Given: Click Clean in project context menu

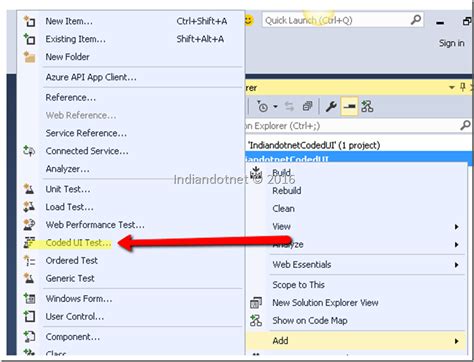Looking at the screenshot, I should 284,209.
